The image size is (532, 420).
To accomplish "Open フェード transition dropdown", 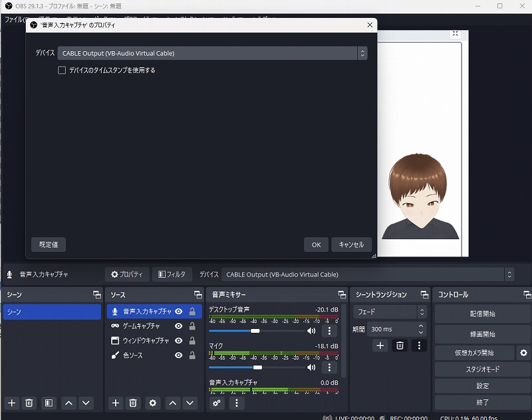I will [x=390, y=312].
